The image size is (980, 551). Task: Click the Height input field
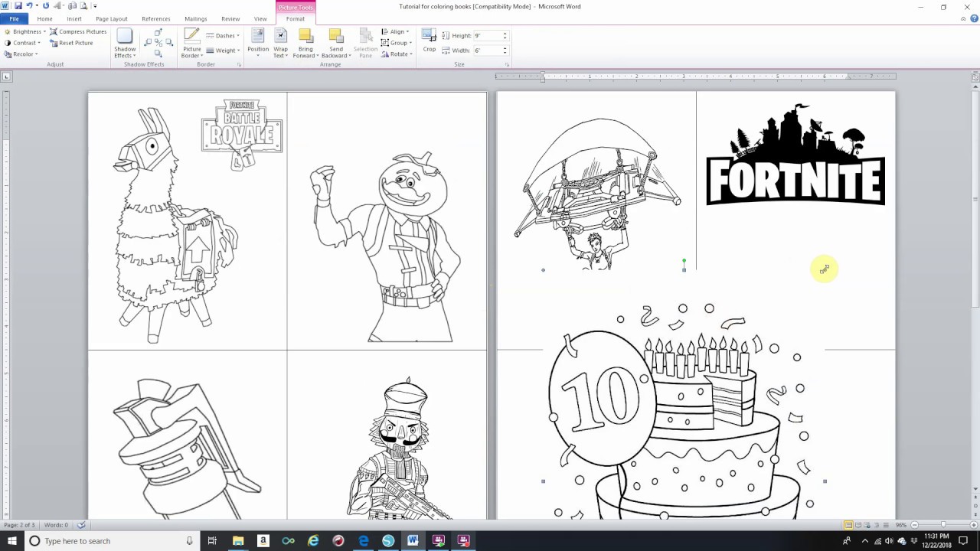[x=487, y=36]
